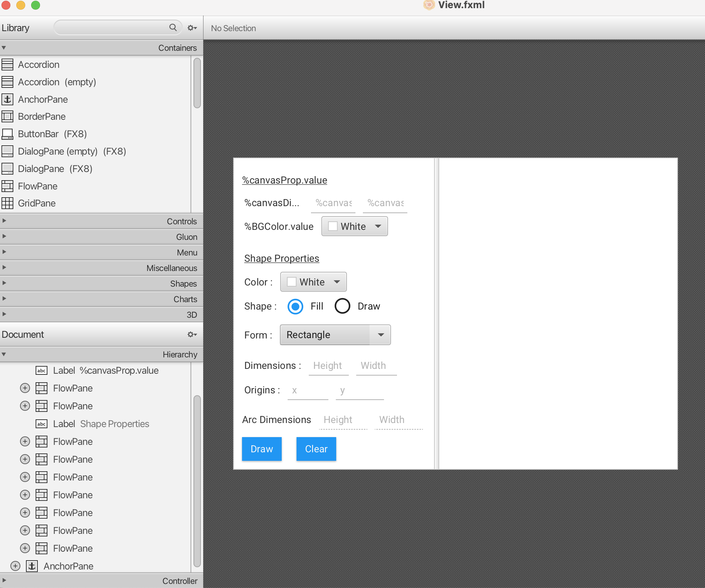Select the GridPane icon in library
The image size is (705, 588).
coord(7,203)
